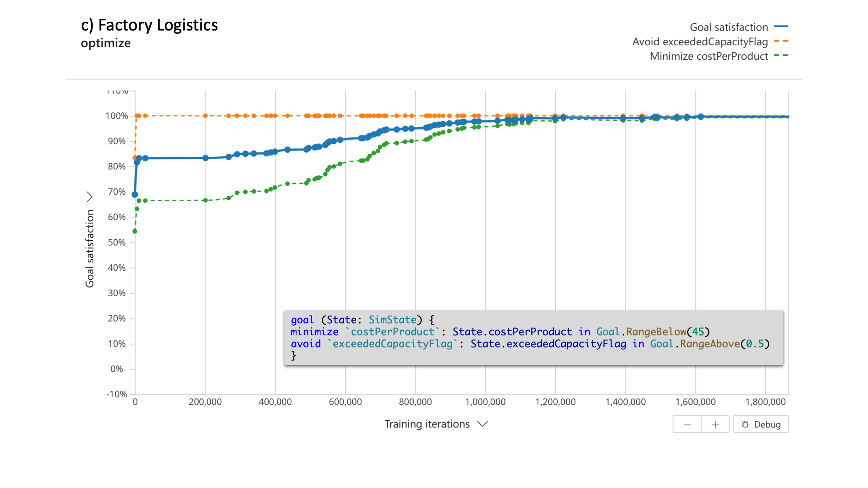Click the 'c) Factory Logistics' title
This screenshot has width=868, height=488.
point(149,25)
